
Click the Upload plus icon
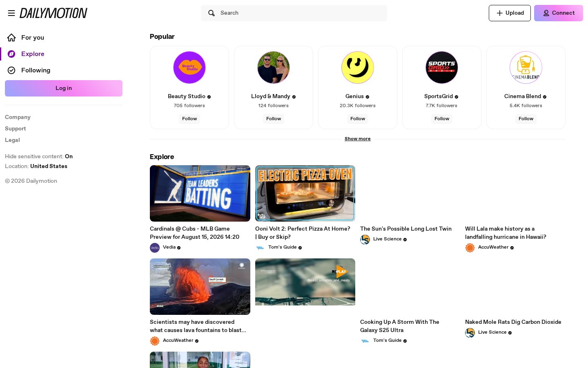tap(499, 13)
